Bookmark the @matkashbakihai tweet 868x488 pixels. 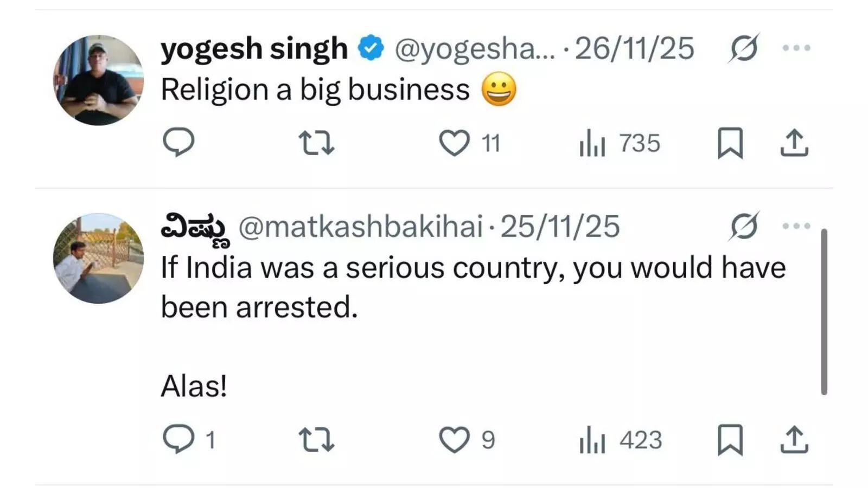pos(730,440)
